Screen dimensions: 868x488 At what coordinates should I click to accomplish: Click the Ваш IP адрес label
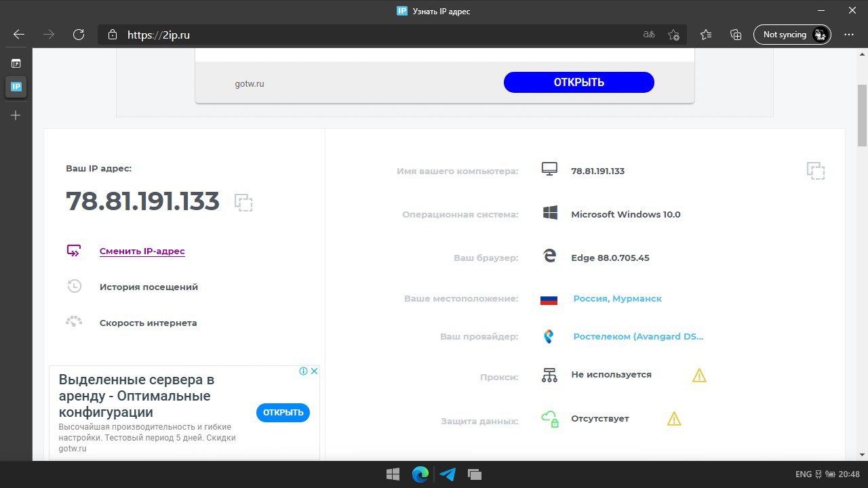coord(99,168)
